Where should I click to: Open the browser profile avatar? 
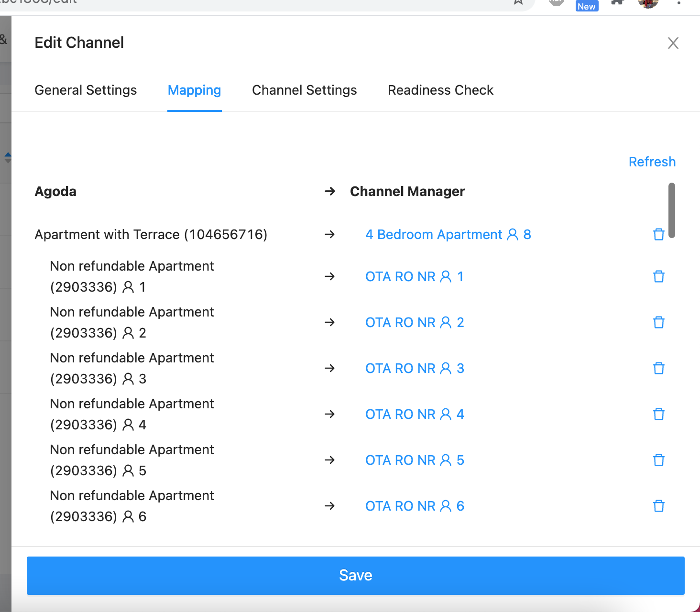point(648,4)
